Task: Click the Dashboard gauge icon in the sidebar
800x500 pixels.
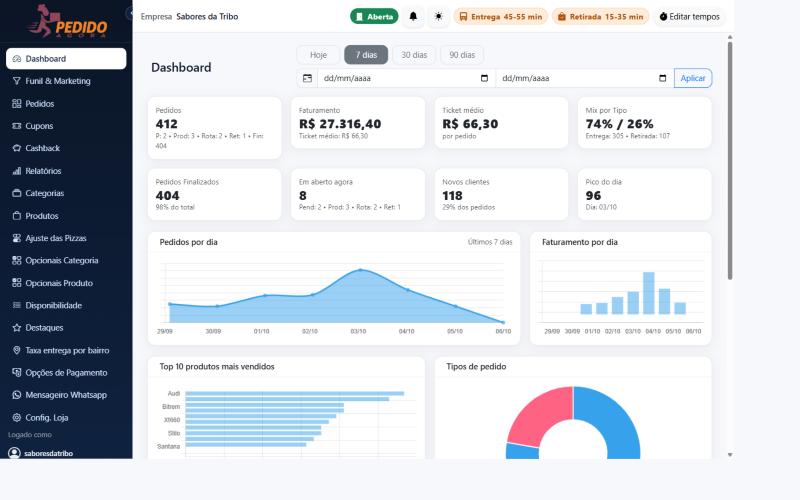Action: pyautogui.click(x=16, y=59)
